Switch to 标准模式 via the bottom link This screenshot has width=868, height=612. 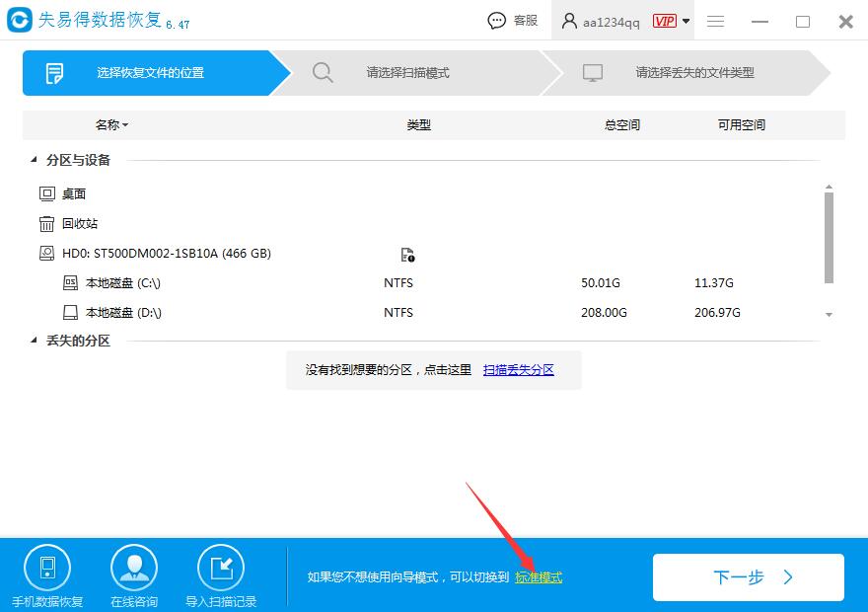[539, 577]
